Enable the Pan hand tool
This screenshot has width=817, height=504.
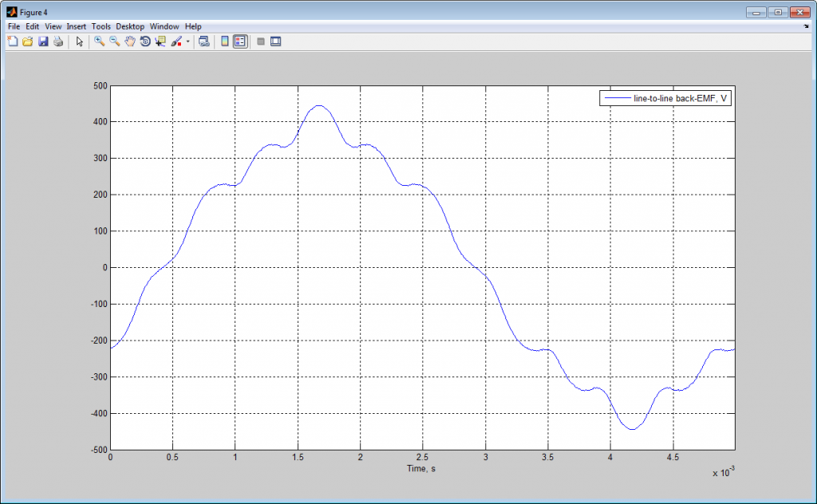pos(128,41)
